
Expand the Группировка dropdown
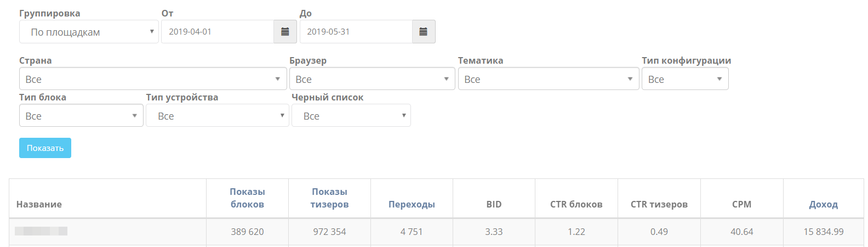pos(89,32)
